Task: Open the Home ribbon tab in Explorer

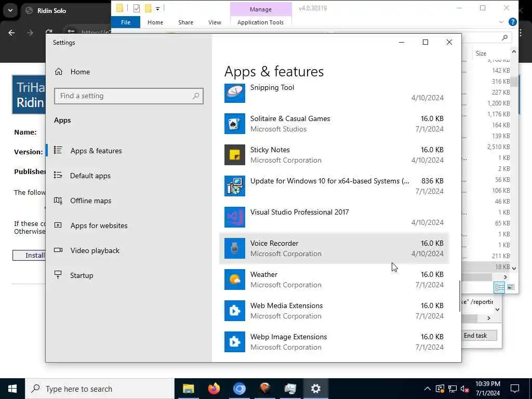Action: [155, 22]
